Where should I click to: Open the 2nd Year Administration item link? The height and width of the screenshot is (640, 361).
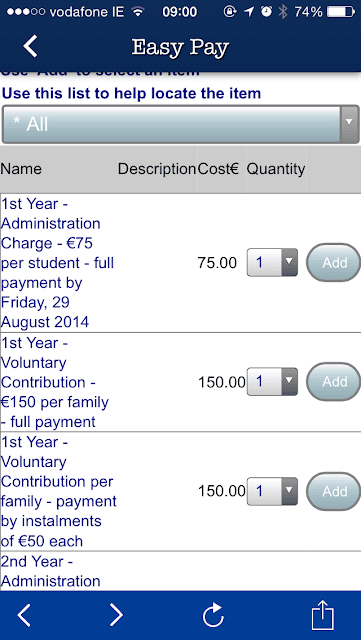51,571
